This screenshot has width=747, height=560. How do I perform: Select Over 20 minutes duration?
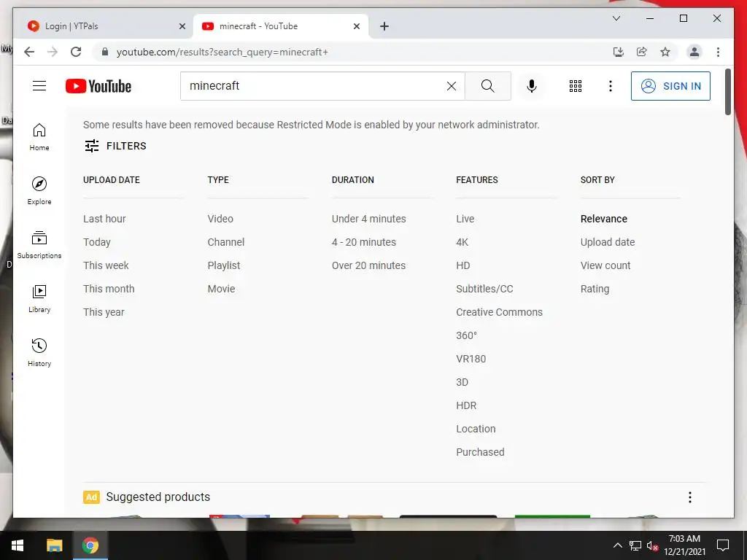368,265
